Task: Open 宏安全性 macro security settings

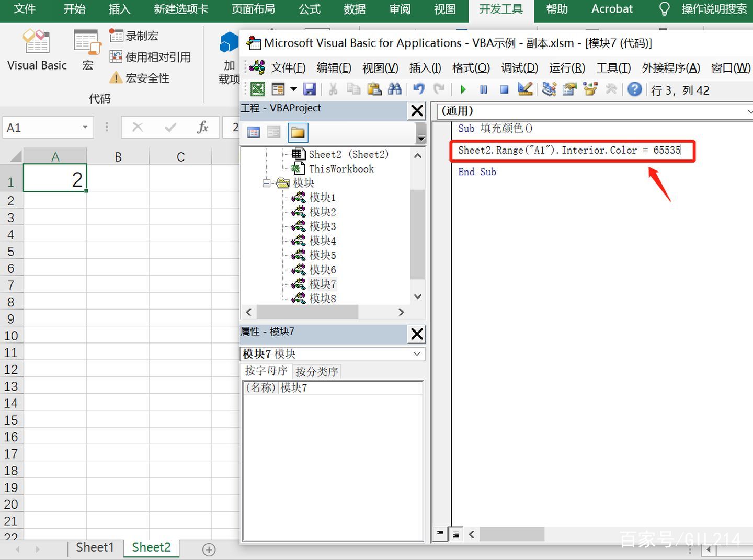Action: tap(139, 78)
